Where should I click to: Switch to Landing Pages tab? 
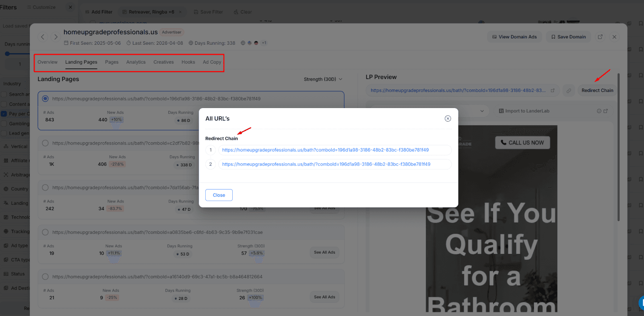[x=81, y=62]
